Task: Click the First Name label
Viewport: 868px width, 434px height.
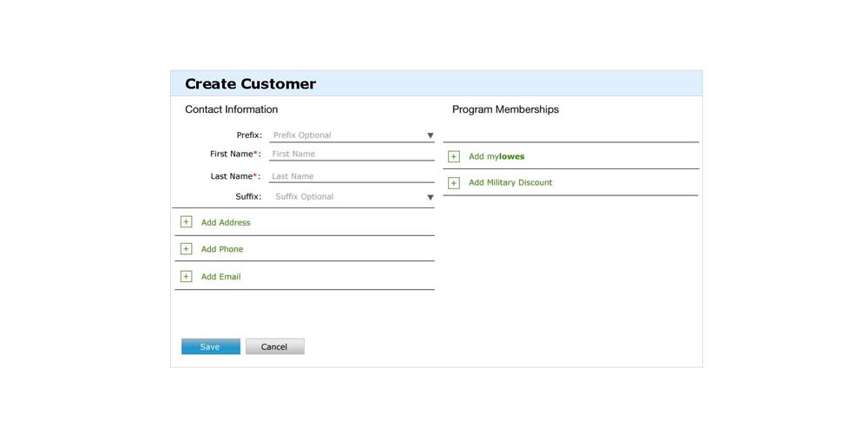Action: [x=235, y=154]
